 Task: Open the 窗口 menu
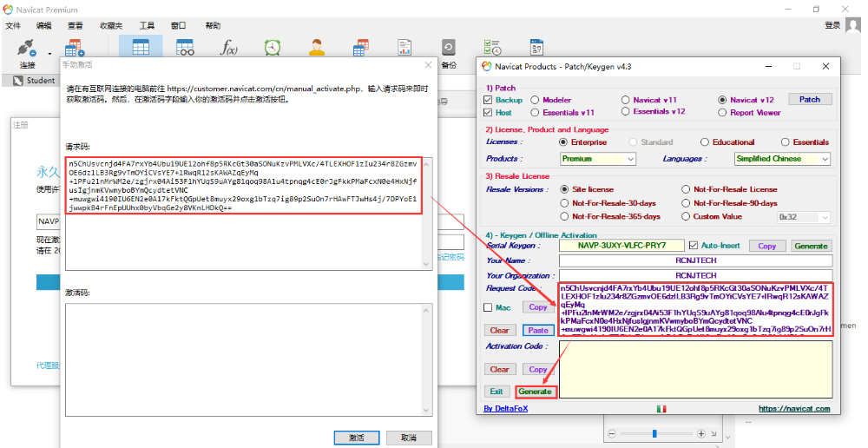click(x=178, y=25)
